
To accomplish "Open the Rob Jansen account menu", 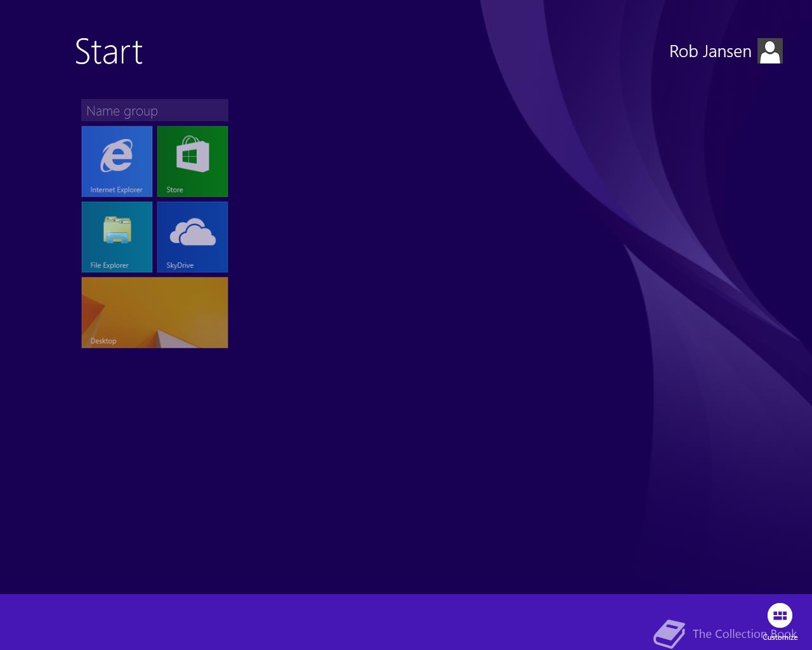I will coord(710,51).
